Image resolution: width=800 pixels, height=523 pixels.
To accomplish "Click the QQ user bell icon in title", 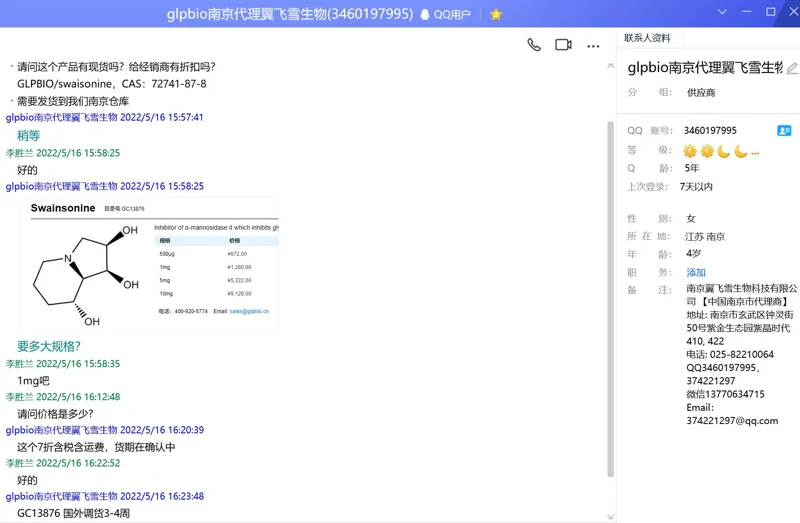I will click(424, 14).
